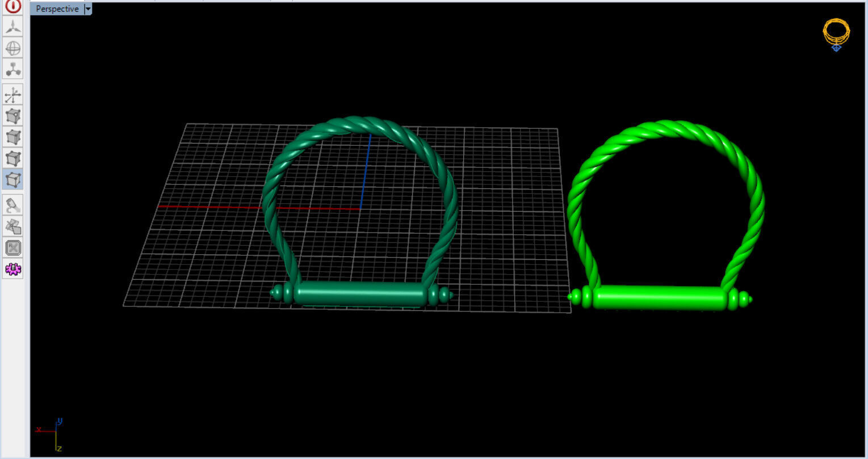Click the three connected nodes icon

pyautogui.click(x=12, y=69)
